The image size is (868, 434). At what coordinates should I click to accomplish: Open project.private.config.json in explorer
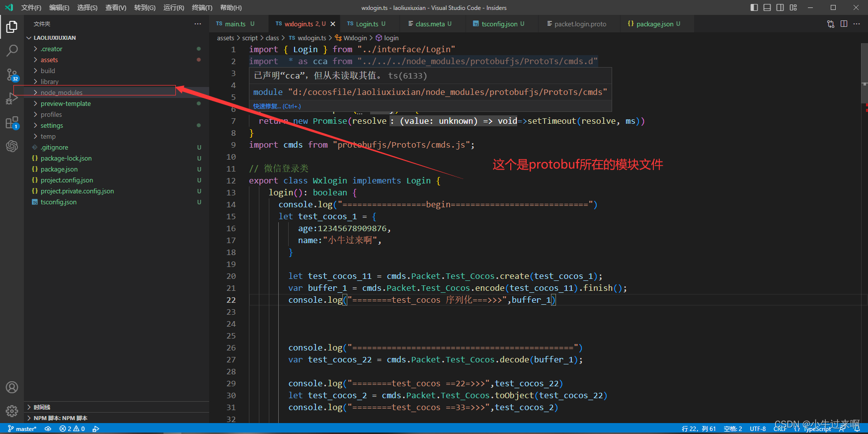click(116, 191)
